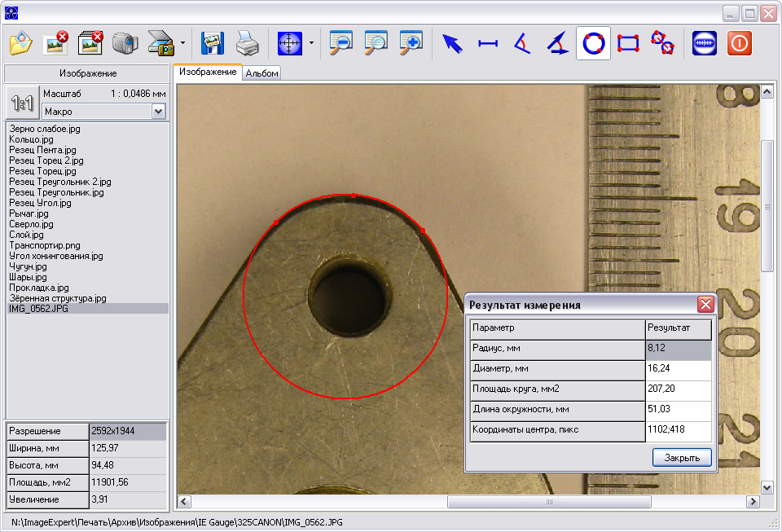Open the crosshair tool dropdown arrow
This screenshot has width=782, height=532.
click(x=311, y=43)
